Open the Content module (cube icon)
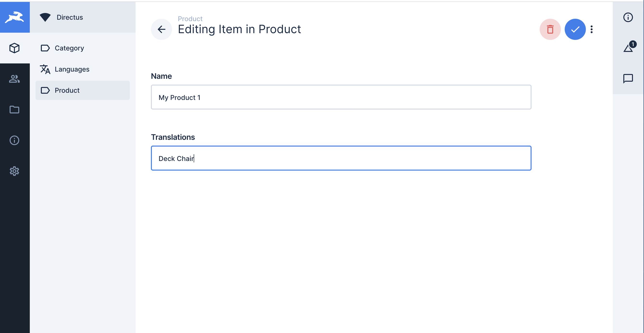The height and width of the screenshot is (333, 644). pos(15,48)
